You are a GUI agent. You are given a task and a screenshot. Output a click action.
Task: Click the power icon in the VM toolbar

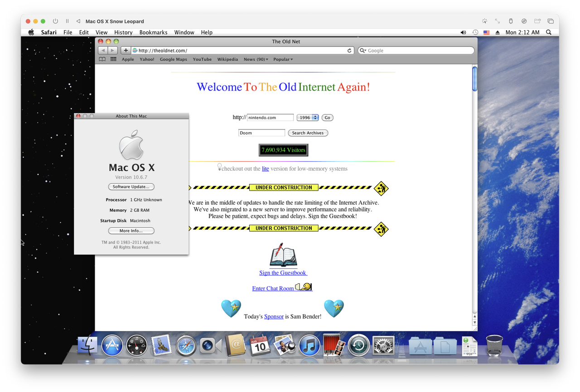click(x=55, y=21)
